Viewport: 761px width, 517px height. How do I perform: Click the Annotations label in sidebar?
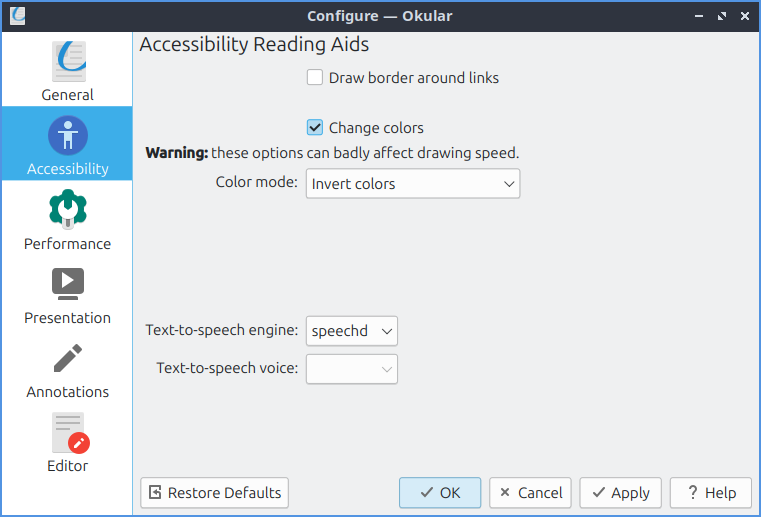coord(67,392)
